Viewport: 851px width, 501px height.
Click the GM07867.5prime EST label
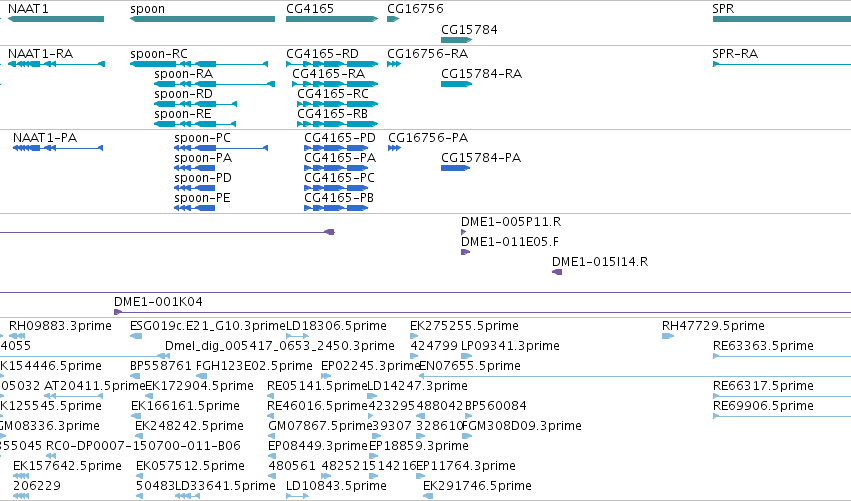point(320,427)
